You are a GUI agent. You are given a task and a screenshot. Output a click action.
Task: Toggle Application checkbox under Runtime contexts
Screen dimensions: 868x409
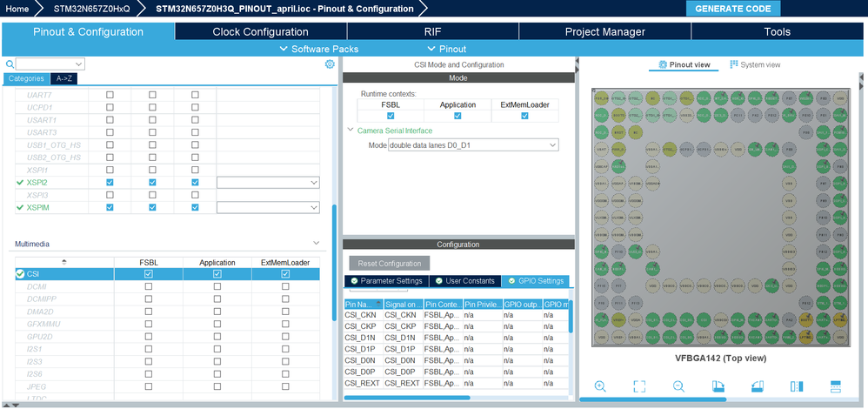click(x=457, y=116)
